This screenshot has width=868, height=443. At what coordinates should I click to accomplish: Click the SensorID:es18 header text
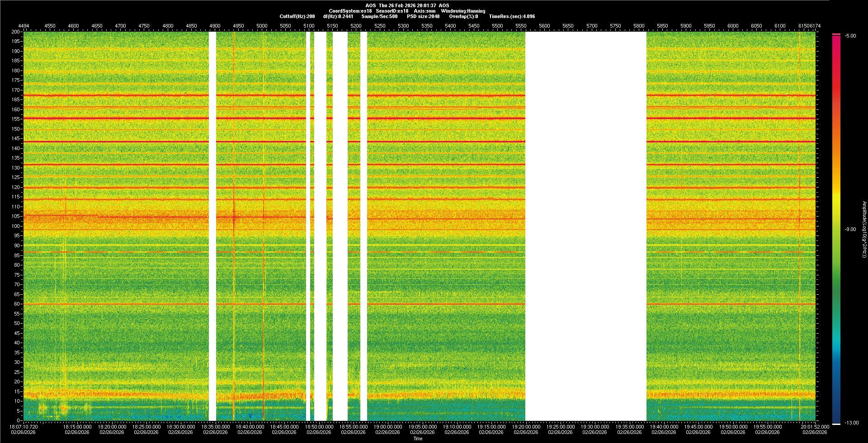pyautogui.click(x=392, y=11)
